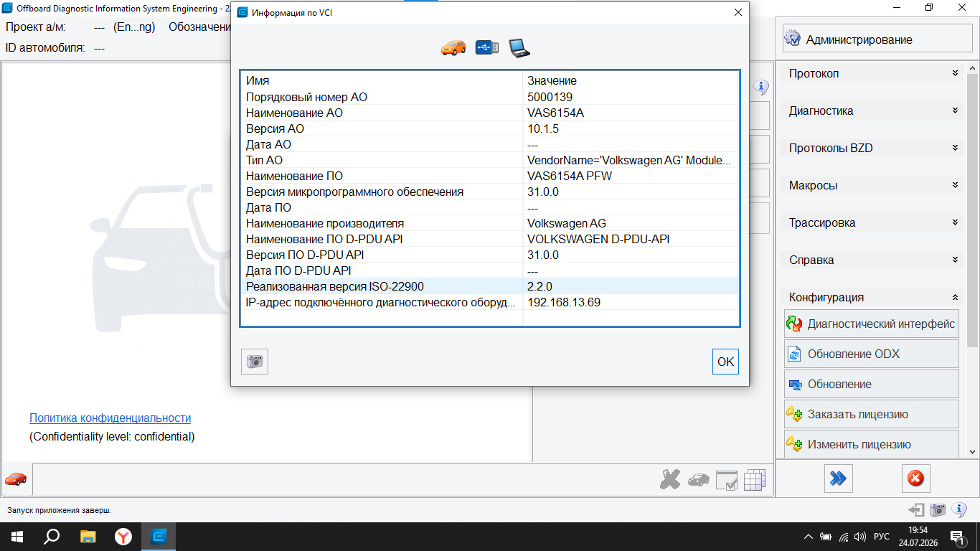This screenshot has height=551, width=980.
Task: Open File Explorer from the taskbar
Action: 88,537
